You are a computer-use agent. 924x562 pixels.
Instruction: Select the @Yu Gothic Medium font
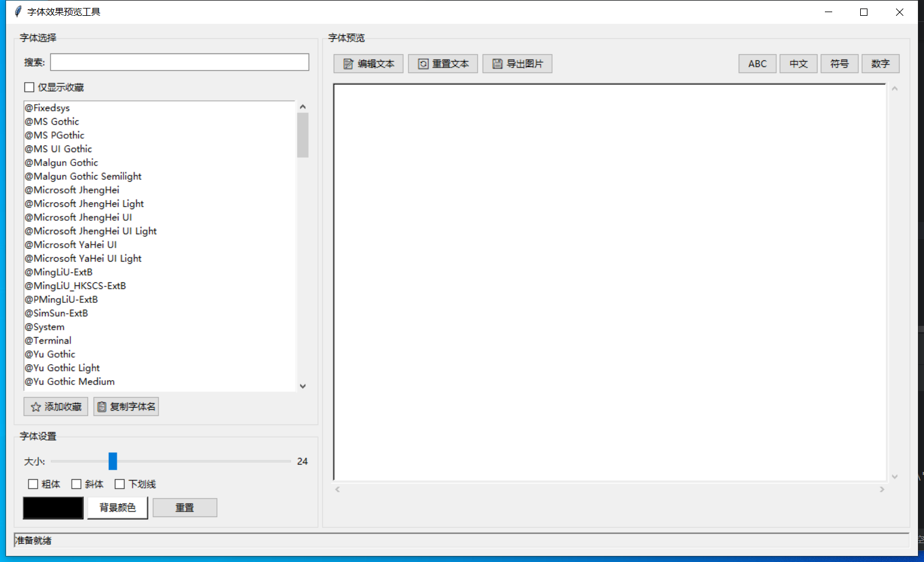click(159, 381)
